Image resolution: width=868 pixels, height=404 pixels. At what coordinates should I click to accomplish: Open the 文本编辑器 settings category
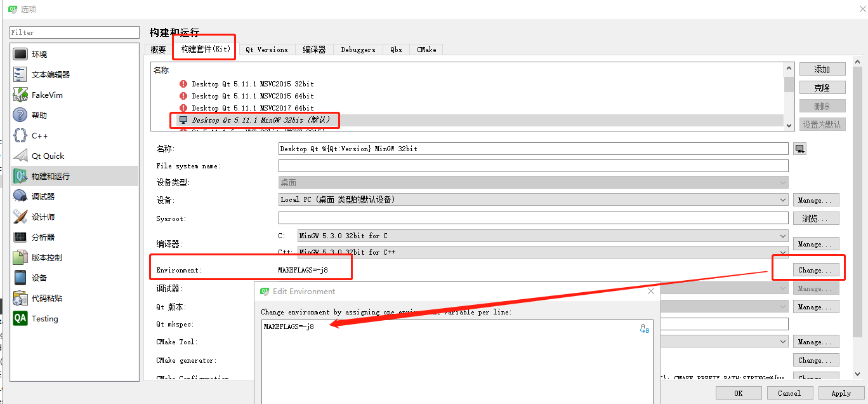pos(76,75)
